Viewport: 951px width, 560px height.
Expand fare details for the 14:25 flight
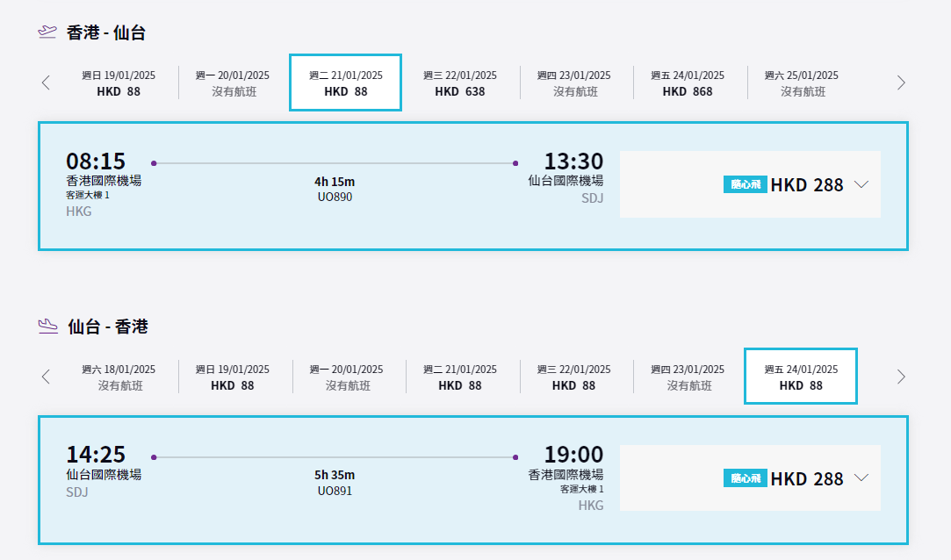coord(861,478)
